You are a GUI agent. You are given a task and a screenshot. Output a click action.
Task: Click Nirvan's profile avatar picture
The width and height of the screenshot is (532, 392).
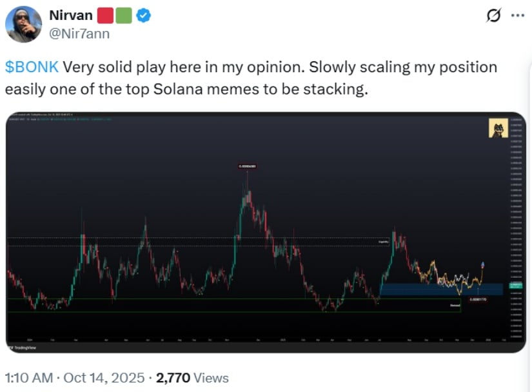point(24,24)
